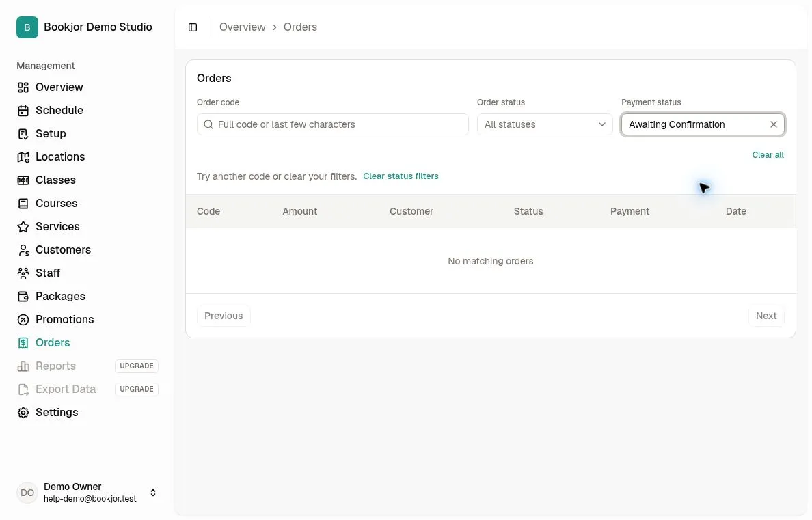Click the Setup checklist icon
The width and height of the screenshot is (812, 520).
tap(23, 134)
